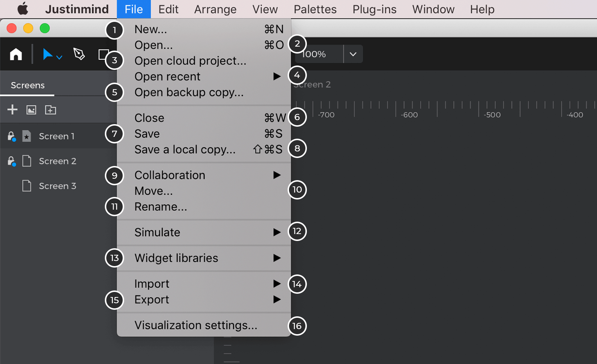Screen dimensions: 597x364
Task: Open the Palettes menu
Action: 315,9
